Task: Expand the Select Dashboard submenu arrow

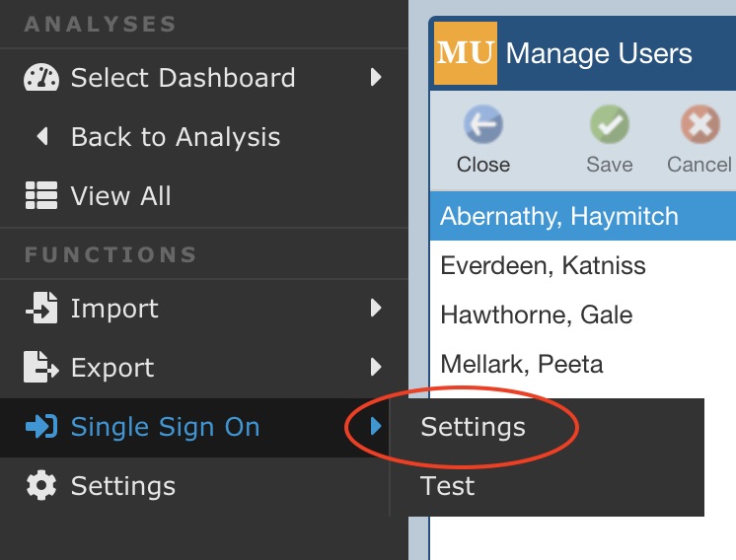Action: [376, 77]
